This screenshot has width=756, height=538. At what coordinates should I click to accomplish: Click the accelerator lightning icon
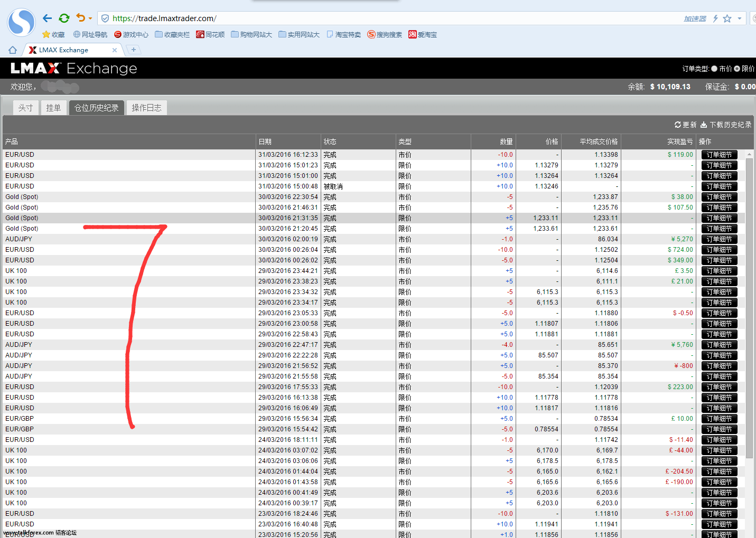pyautogui.click(x=715, y=18)
